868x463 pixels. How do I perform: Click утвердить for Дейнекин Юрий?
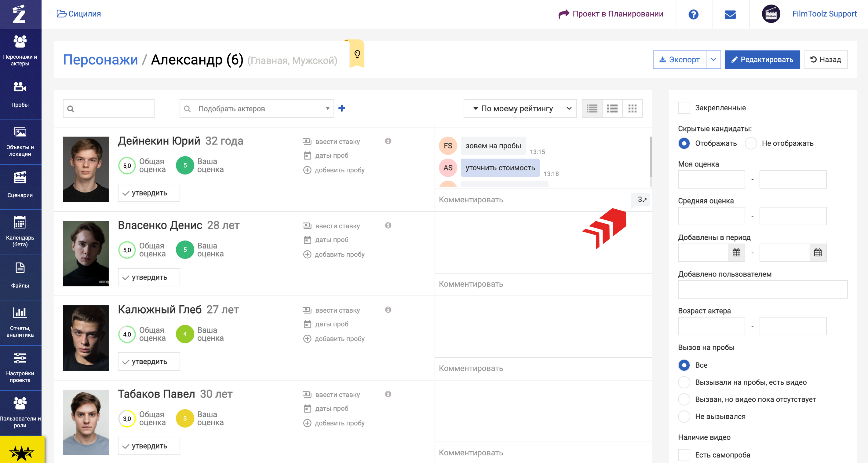point(149,193)
